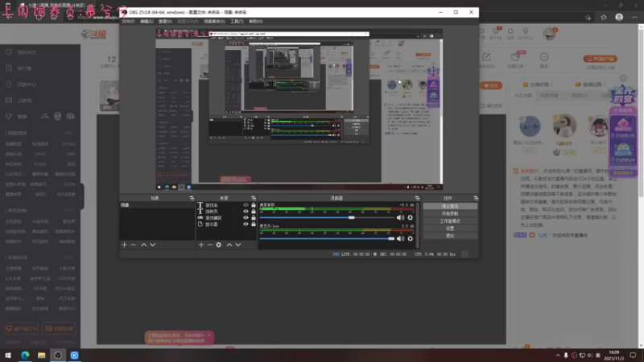The height and width of the screenshot is (362, 644).
Task: Switch to the OBS Studio taskbar icon
Action: [x=58, y=356]
